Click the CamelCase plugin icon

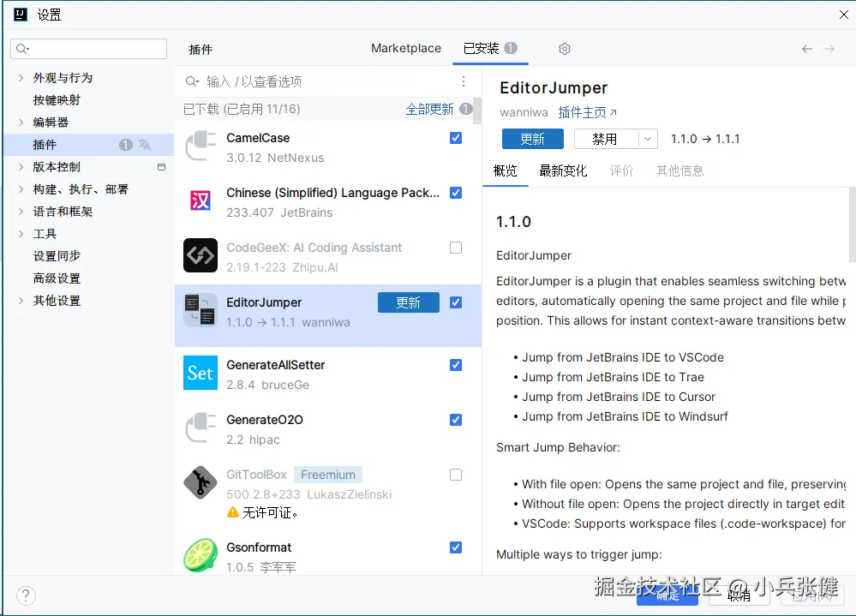coord(201,147)
